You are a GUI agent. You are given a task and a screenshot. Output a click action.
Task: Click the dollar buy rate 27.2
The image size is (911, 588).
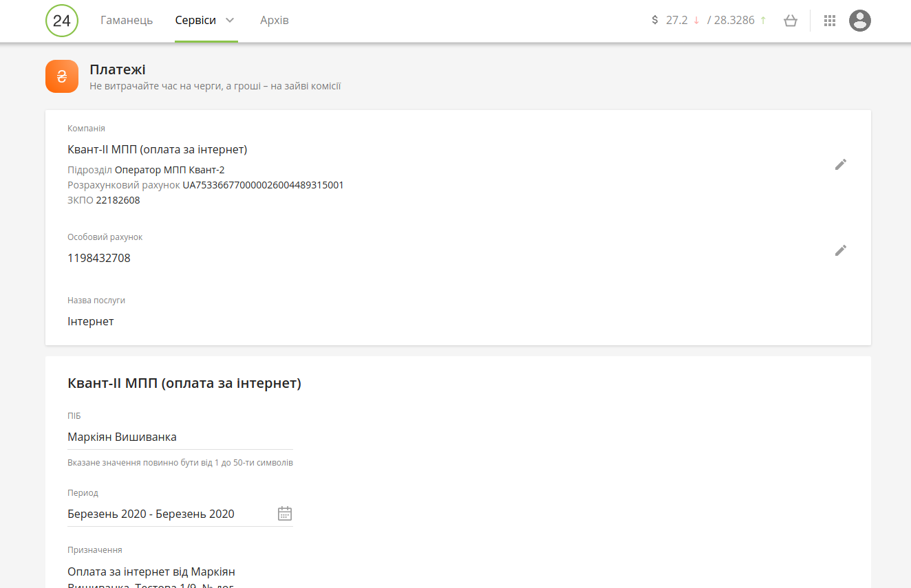tap(676, 21)
